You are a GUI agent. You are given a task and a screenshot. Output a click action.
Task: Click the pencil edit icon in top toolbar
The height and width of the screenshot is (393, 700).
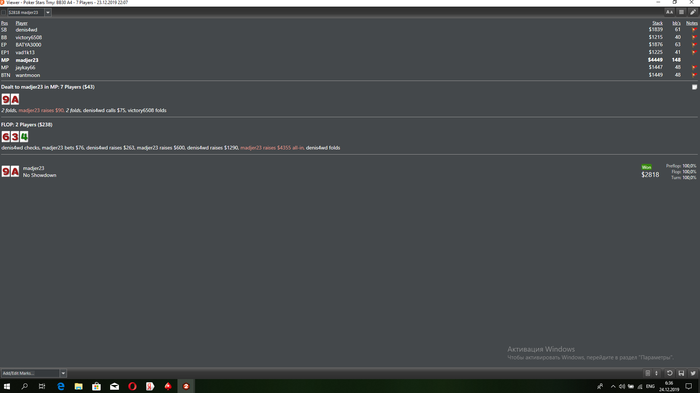pyautogui.click(x=693, y=13)
